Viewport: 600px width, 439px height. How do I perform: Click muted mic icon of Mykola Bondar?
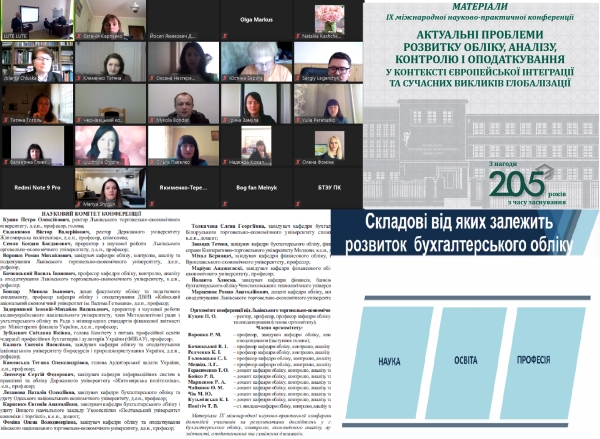tap(152, 120)
